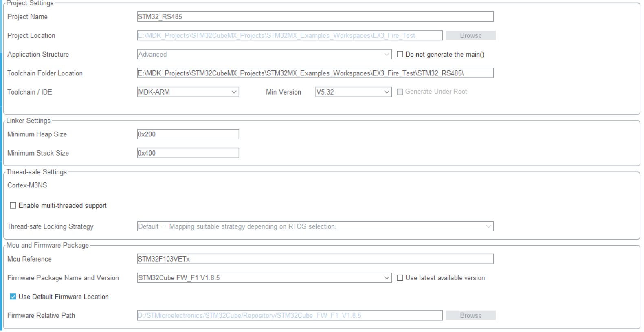Open the Firmware Package Name and Version dropdown
This screenshot has height=332, width=644.
[264, 277]
